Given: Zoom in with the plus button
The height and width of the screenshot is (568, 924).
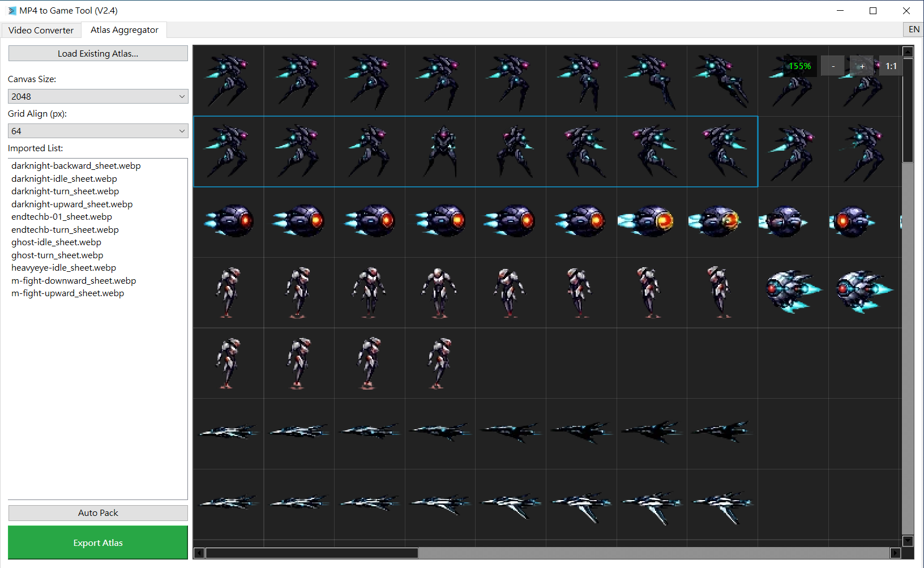Looking at the screenshot, I should click(x=862, y=66).
